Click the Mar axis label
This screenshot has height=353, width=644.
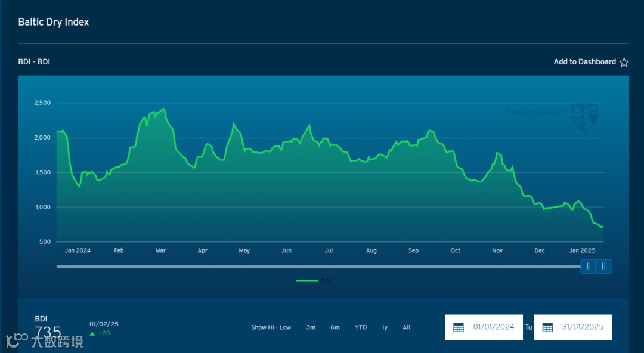160,250
